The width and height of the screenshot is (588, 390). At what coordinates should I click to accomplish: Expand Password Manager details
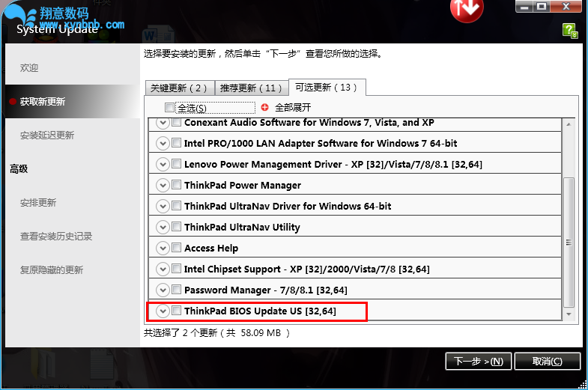click(x=163, y=290)
